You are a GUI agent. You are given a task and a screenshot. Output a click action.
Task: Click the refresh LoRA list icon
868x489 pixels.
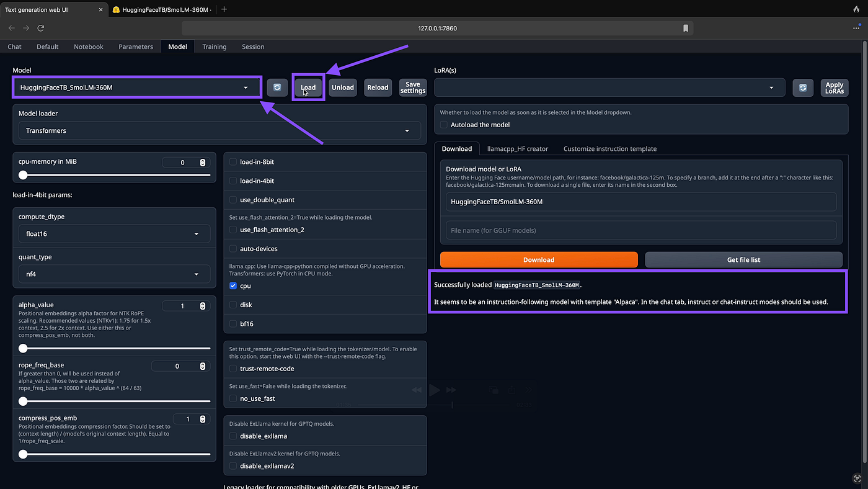click(803, 87)
